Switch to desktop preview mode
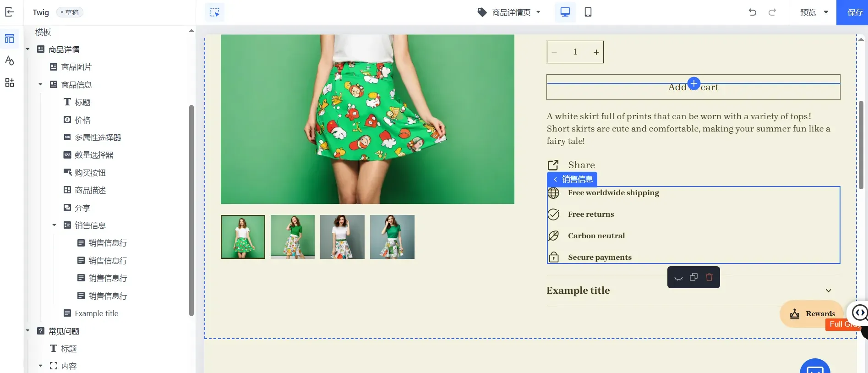868x373 pixels. pos(565,12)
